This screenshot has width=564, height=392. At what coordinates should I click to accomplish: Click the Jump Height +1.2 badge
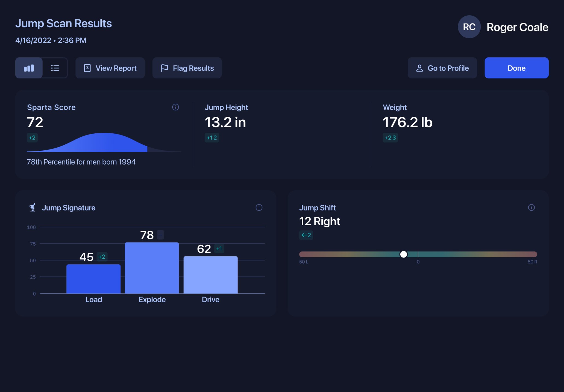211,138
